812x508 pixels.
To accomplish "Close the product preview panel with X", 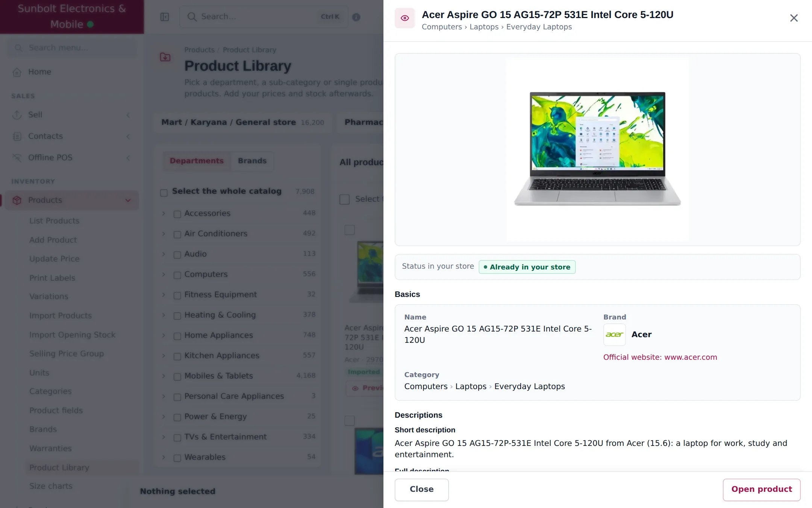I will 794,18.
